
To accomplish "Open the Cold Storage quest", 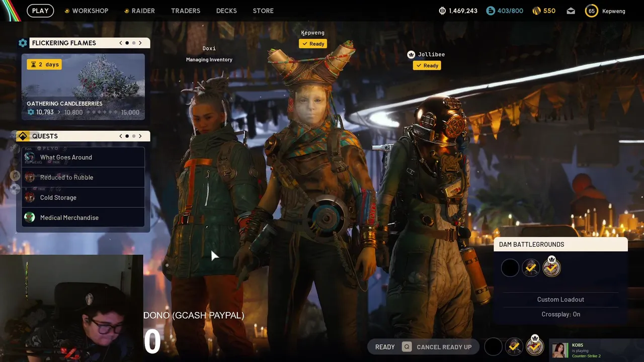I will (83, 198).
